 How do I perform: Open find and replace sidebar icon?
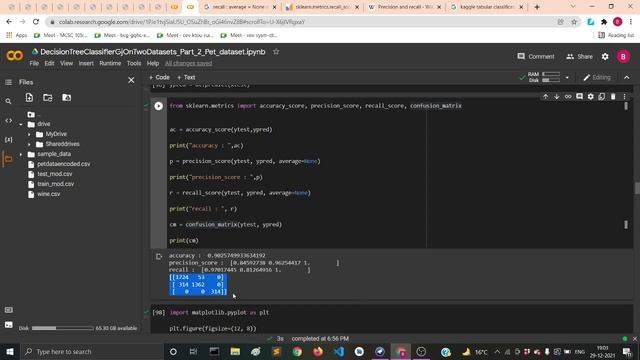[8, 101]
